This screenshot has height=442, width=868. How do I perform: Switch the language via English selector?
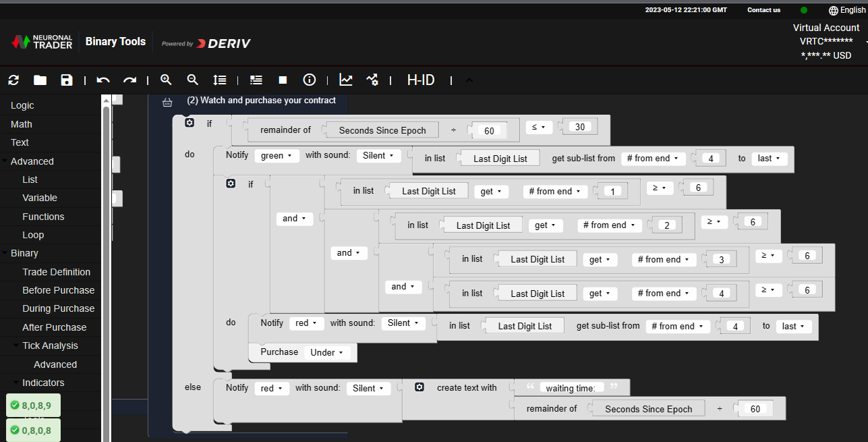[846, 10]
